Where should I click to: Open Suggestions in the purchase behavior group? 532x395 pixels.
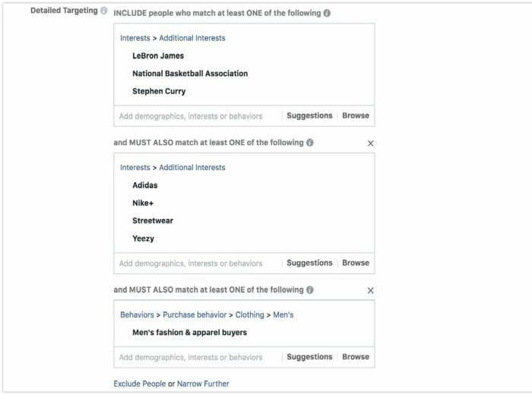point(309,357)
